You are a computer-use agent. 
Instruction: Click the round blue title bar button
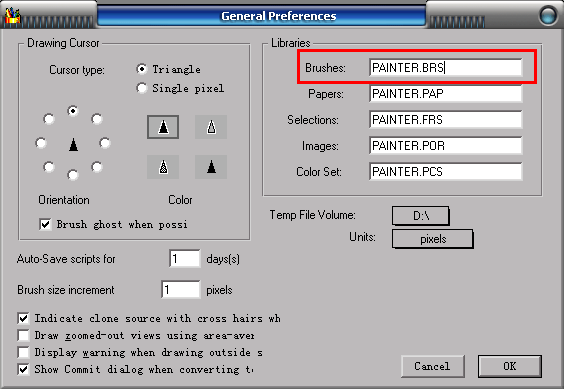point(548,15)
